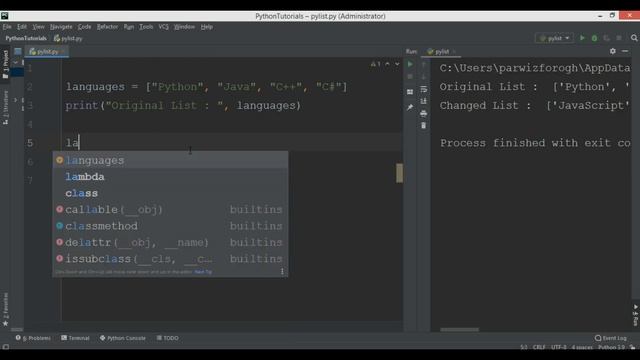Stop the process in the Run panel

click(x=410, y=77)
